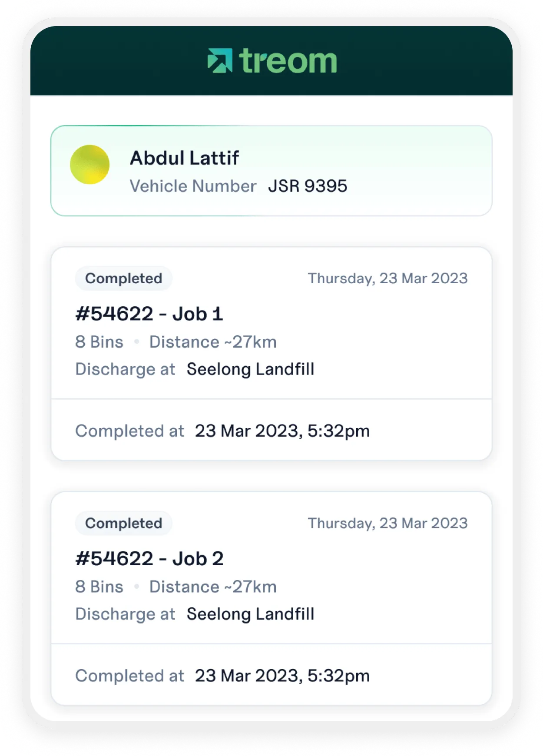
Task: Open the #54622 - Job 2 title
Action: (149, 559)
